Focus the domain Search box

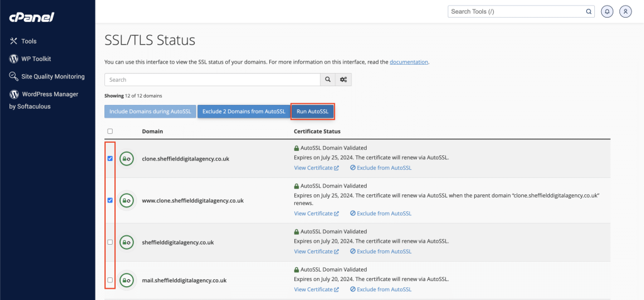213,80
